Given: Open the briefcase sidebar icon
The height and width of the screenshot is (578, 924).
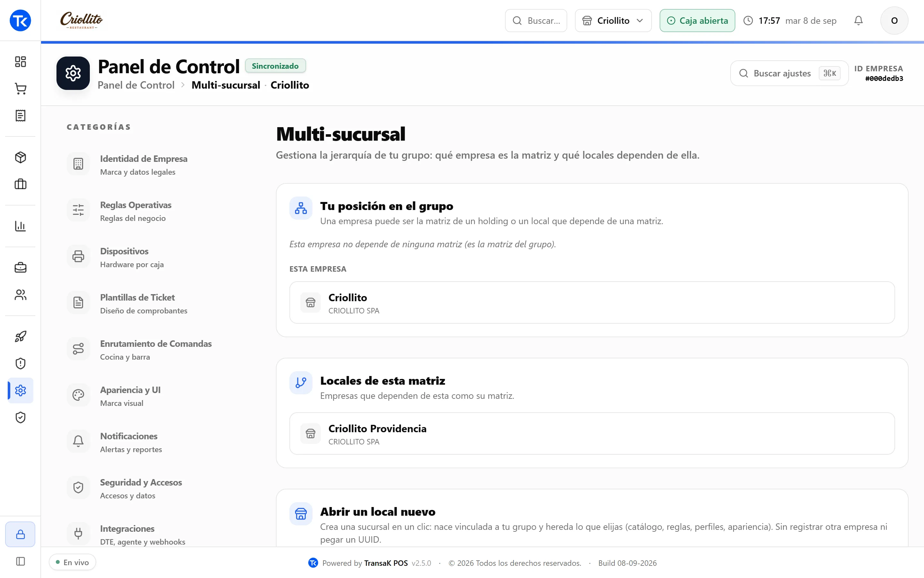Looking at the screenshot, I should [20, 267].
